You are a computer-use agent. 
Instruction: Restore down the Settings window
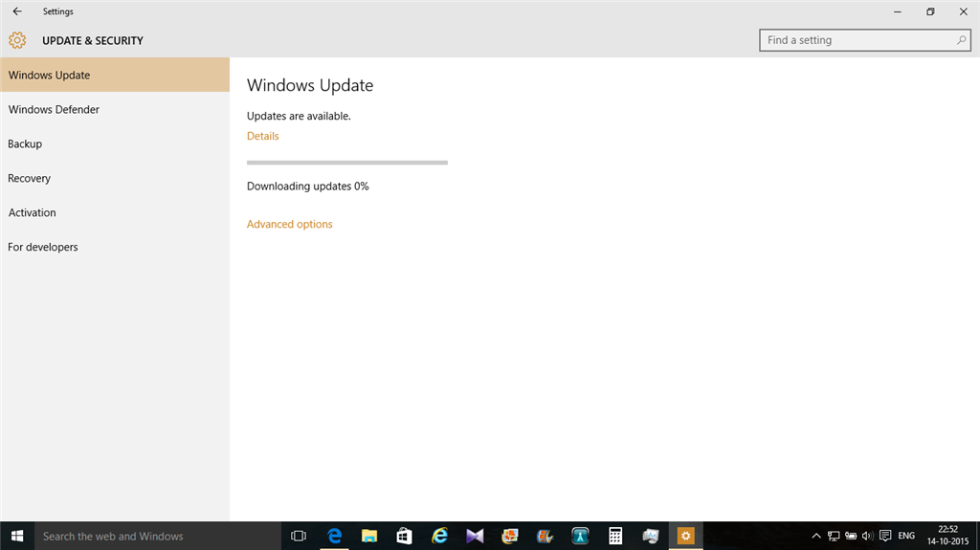(930, 11)
